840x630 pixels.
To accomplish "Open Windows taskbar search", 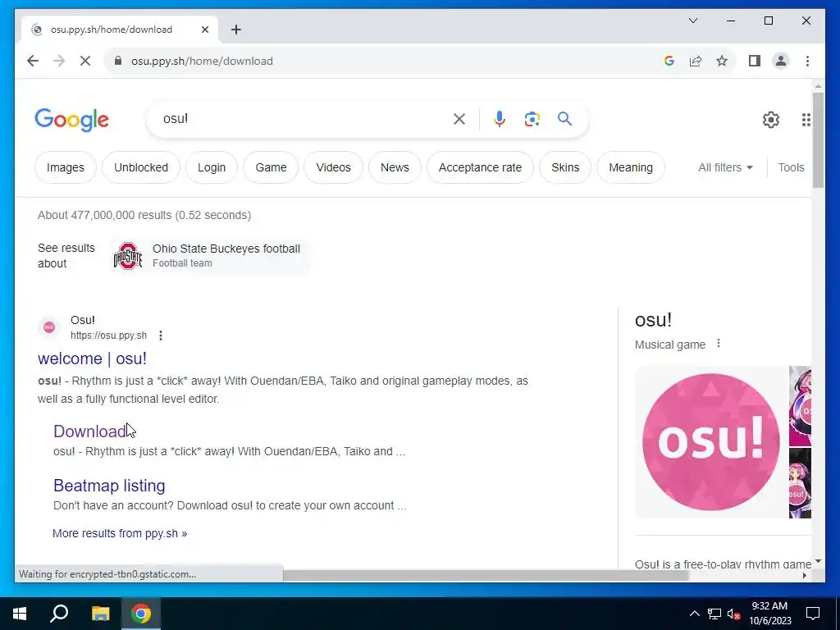I will tap(59, 614).
